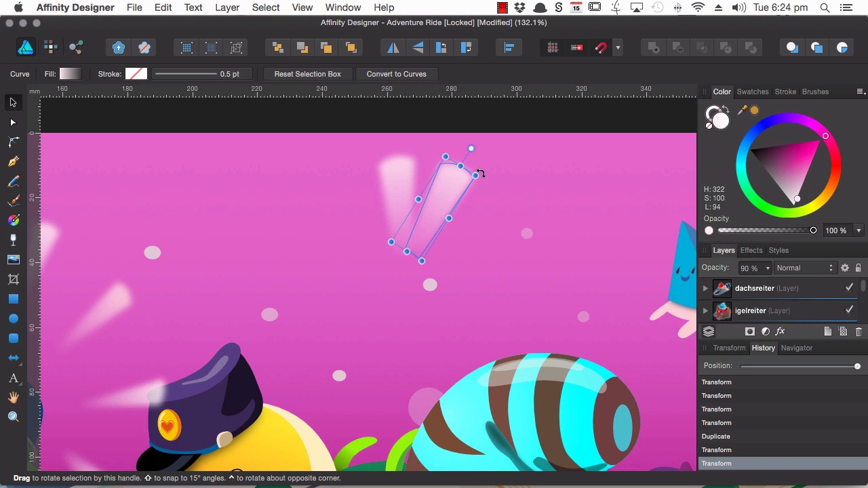Image resolution: width=868 pixels, height=488 pixels.
Task: Switch to the Navigator tab
Action: [796, 348]
